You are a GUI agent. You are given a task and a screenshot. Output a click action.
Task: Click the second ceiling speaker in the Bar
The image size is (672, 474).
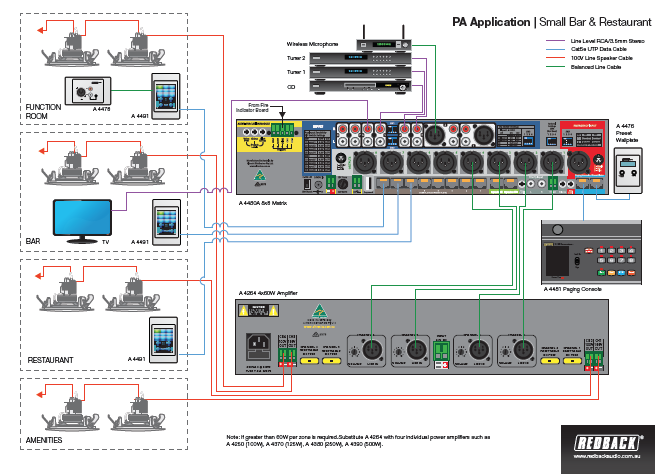[x=137, y=168]
